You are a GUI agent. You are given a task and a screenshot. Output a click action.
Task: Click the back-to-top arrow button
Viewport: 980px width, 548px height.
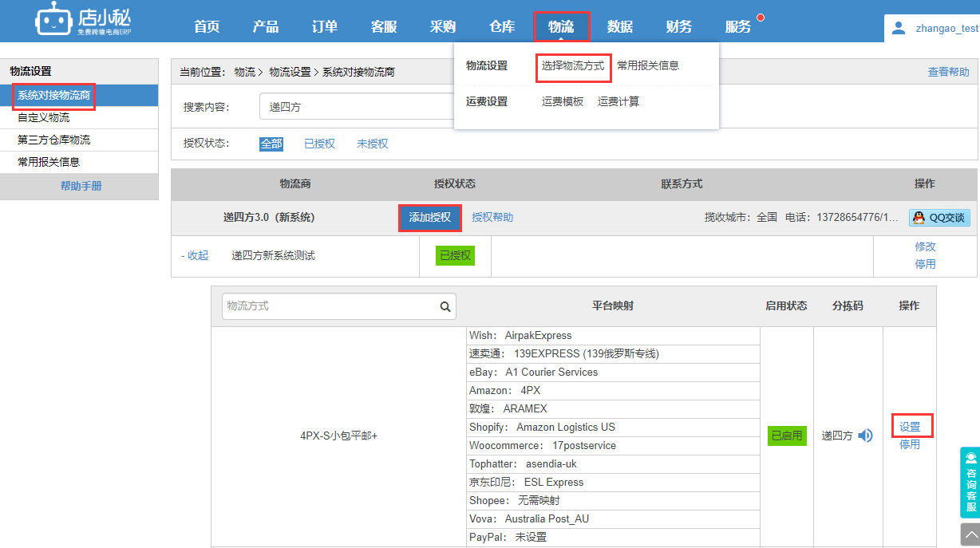coord(970,534)
